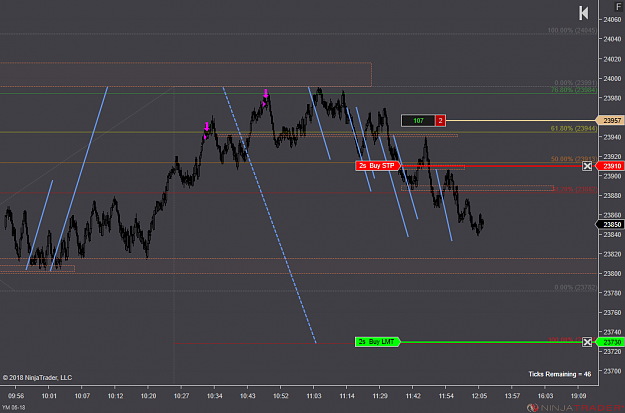Click the NinjaTrader logo in bottom corner
The width and height of the screenshot is (625, 413).
coord(575,407)
